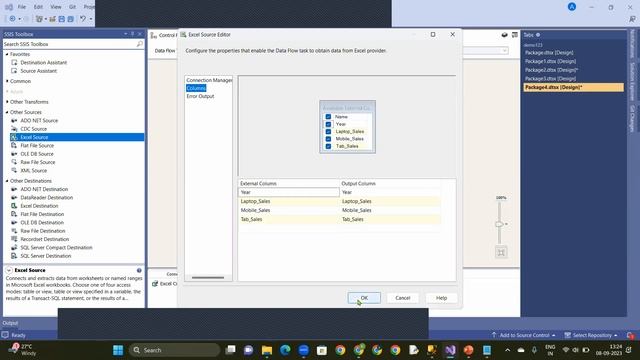Select the Year external column cell
This screenshot has height=360, width=640.
click(x=289, y=192)
